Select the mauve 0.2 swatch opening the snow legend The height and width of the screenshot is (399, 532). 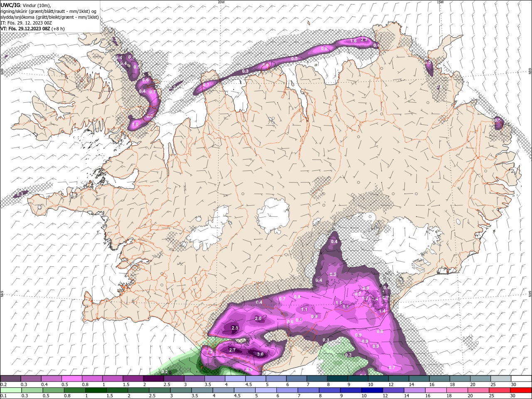[10, 378]
